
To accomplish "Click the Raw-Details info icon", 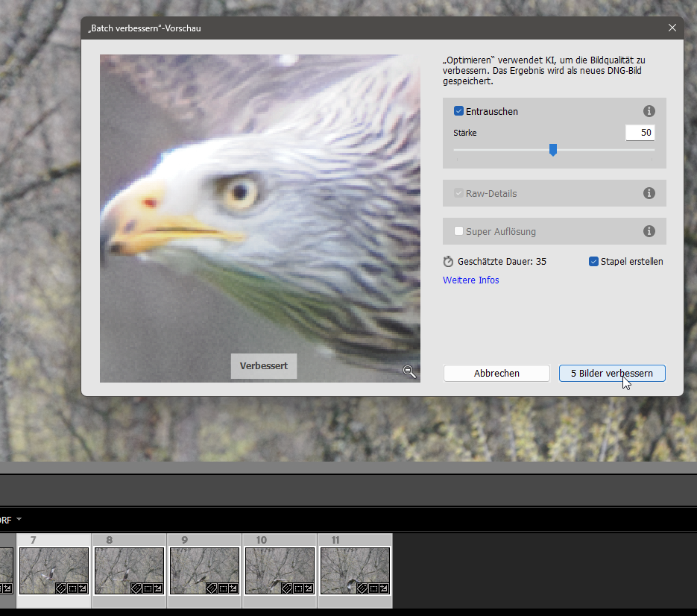I will click(x=649, y=193).
